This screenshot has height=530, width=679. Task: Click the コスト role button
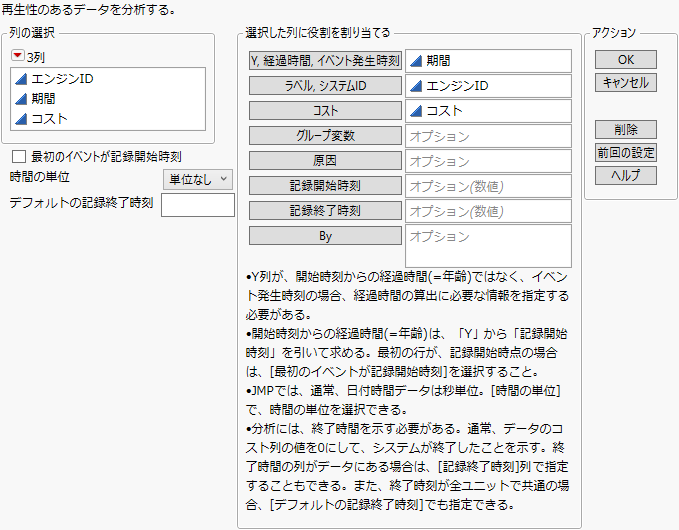pos(325,111)
